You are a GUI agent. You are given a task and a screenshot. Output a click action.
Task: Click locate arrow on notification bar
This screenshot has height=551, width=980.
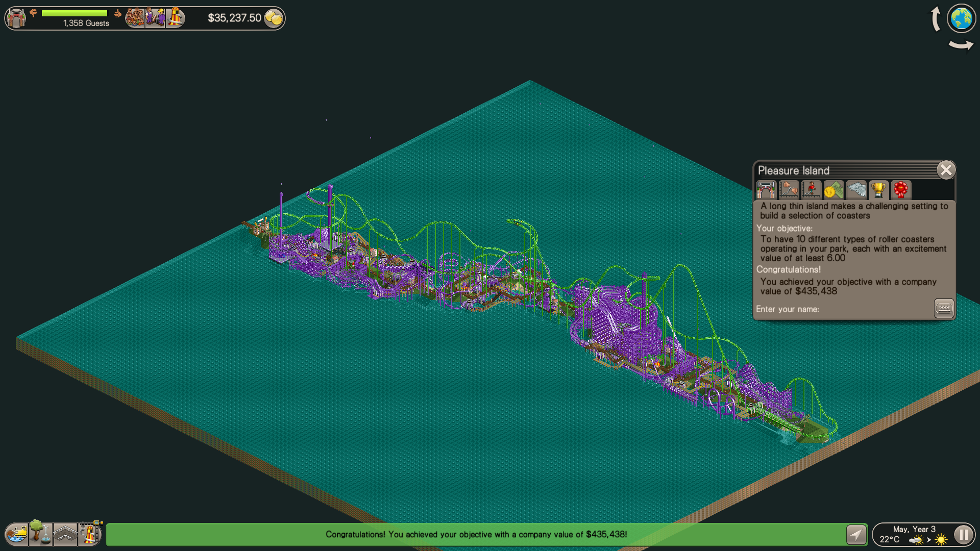point(856,535)
